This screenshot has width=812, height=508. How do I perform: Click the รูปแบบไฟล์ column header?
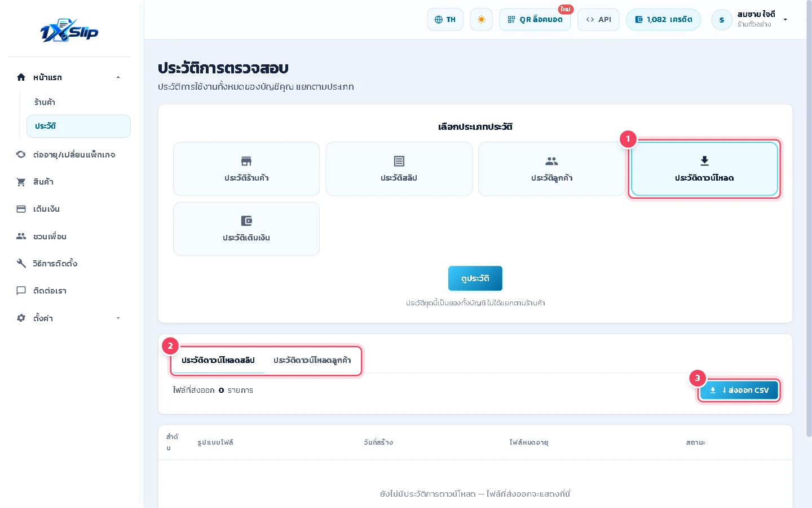point(215,443)
